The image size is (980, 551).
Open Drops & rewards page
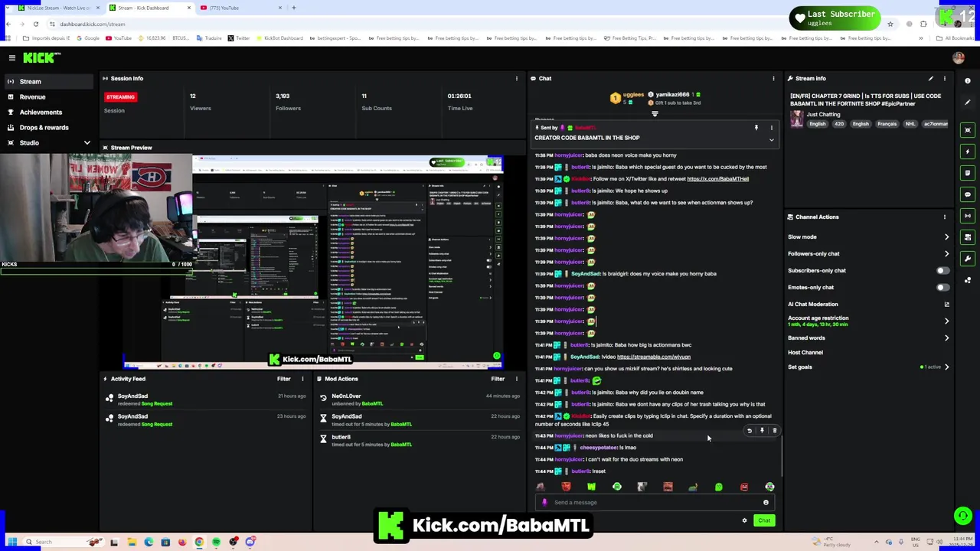pos(44,127)
